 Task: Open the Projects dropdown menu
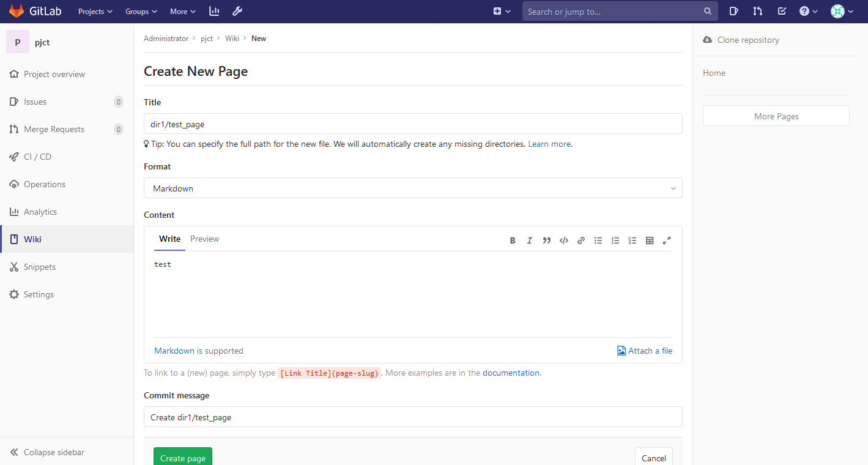tap(94, 11)
